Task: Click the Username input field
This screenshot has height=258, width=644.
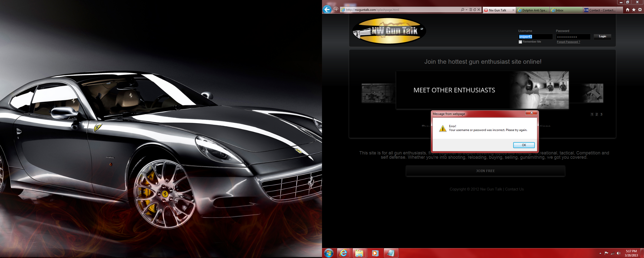Action: (x=535, y=37)
